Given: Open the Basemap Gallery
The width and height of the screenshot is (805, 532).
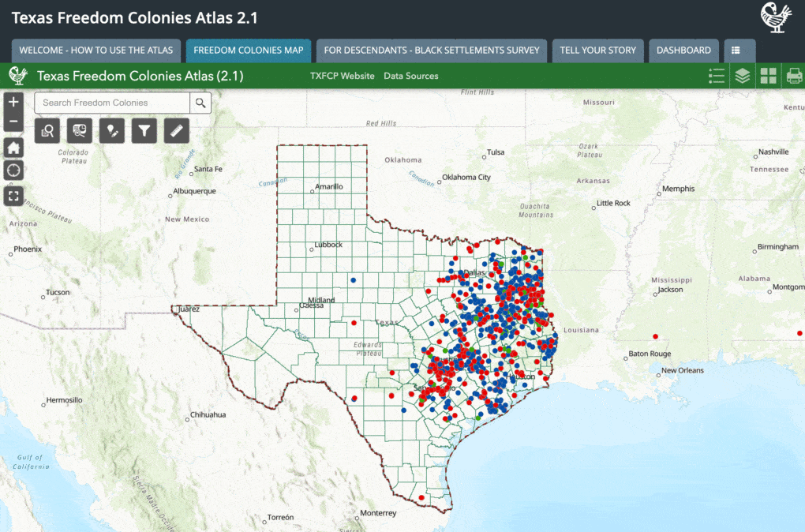Looking at the screenshot, I should (x=769, y=76).
